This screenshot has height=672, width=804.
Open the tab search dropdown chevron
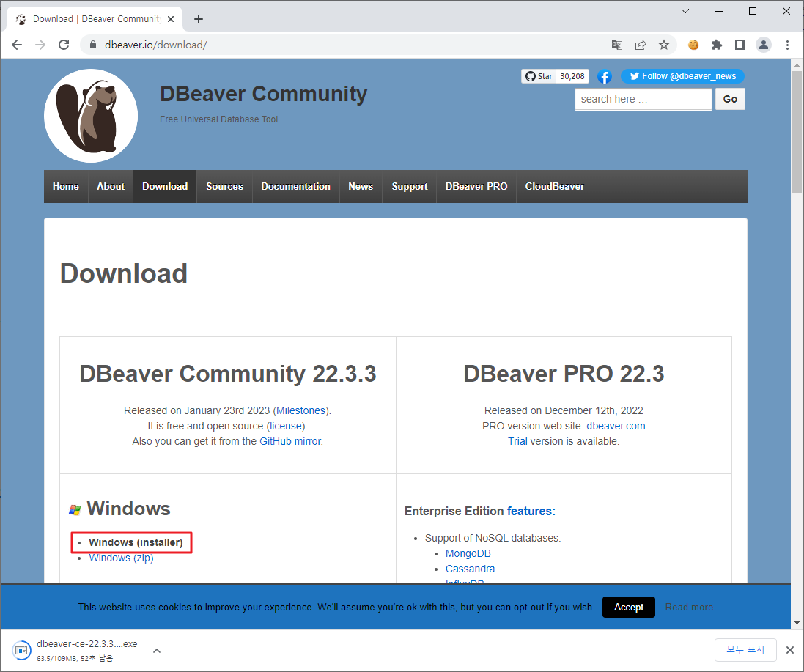coord(685,11)
